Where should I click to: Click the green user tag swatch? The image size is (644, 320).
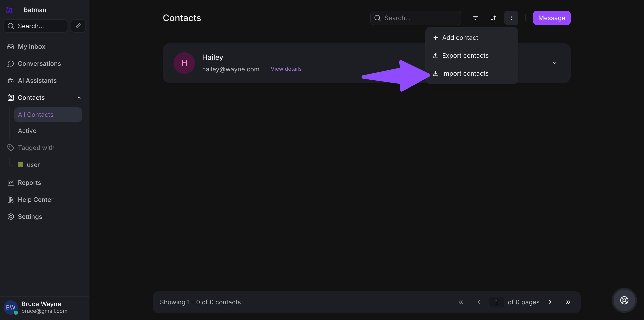click(21, 165)
